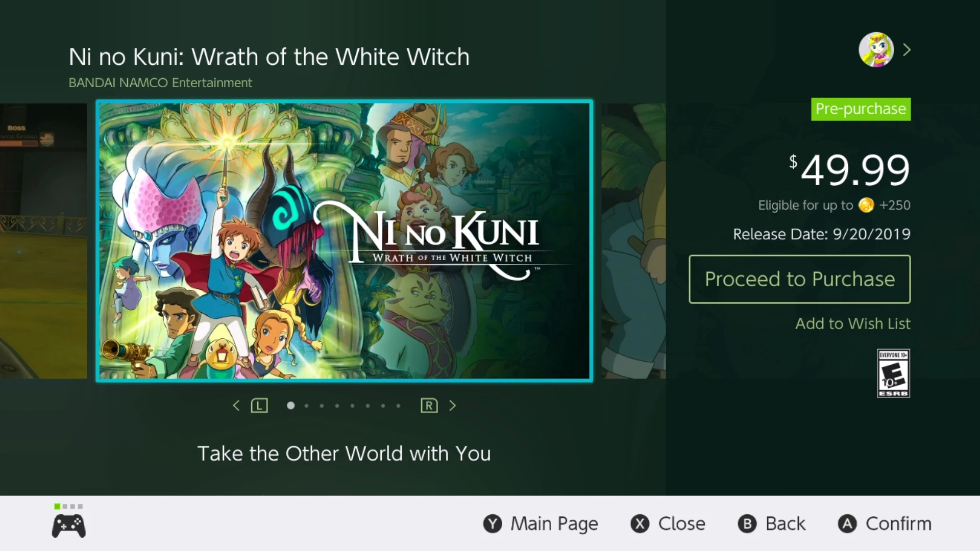Expand the next screenshot with right arrow
980x551 pixels.
pos(452,405)
